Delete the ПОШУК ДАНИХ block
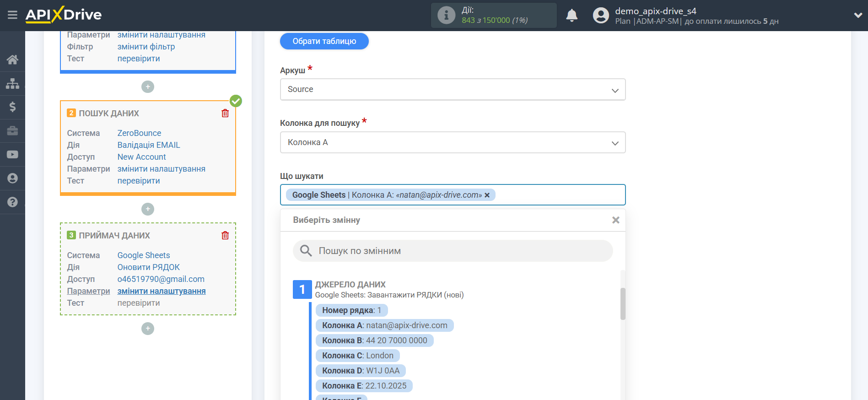 225,113
